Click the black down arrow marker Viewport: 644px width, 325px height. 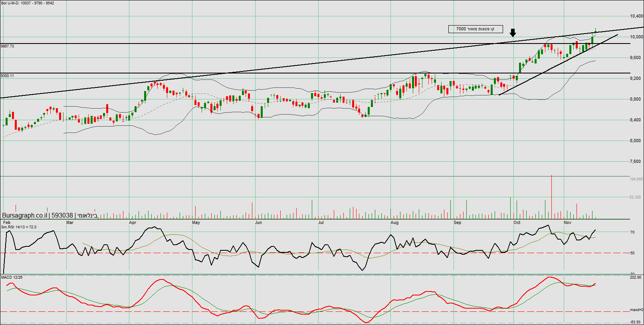point(513,33)
